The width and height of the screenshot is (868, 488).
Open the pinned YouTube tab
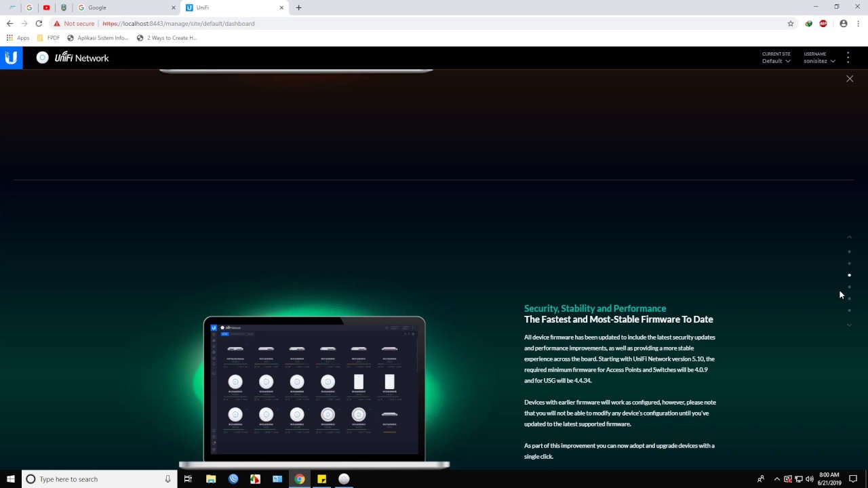(x=46, y=7)
